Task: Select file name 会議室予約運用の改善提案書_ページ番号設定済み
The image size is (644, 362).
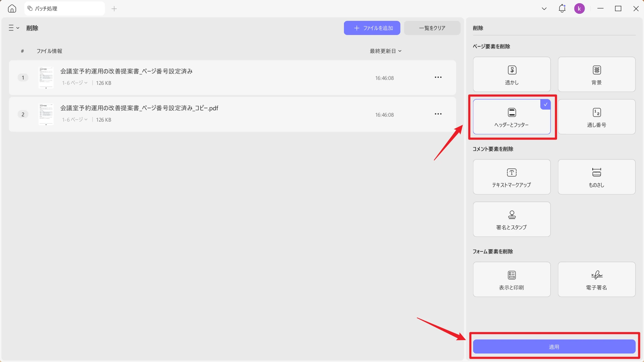Action: (126, 71)
